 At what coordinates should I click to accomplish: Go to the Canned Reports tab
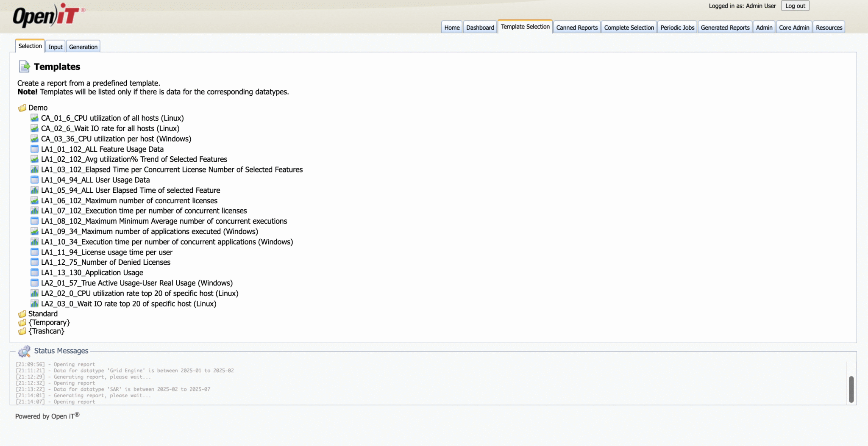[576, 28]
